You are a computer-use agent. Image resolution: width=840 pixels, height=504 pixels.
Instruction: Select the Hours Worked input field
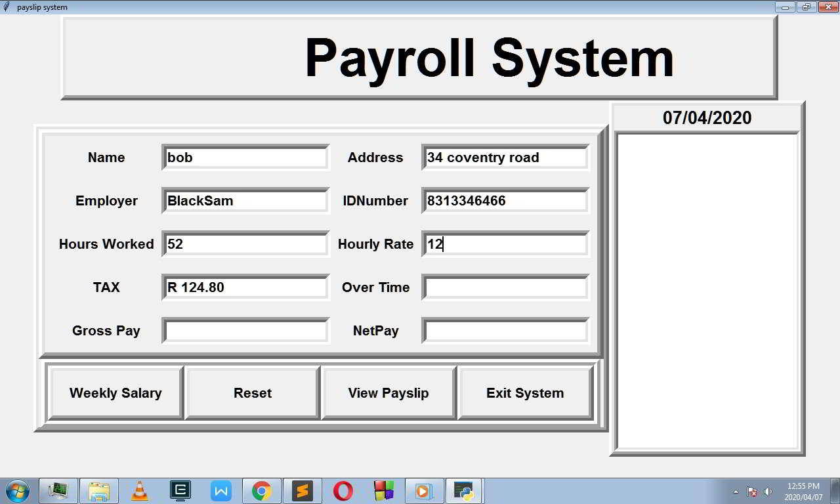click(245, 244)
